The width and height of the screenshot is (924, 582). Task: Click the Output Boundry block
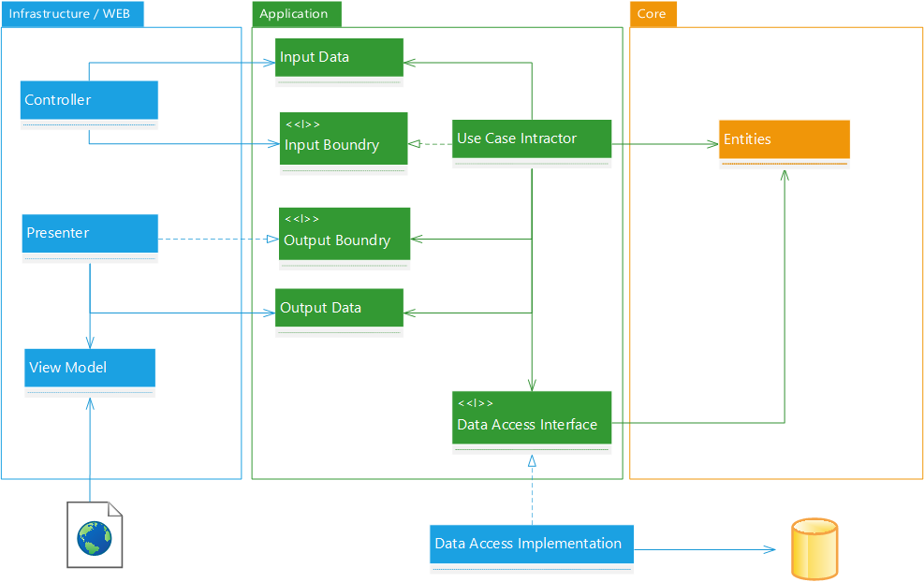click(x=344, y=233)
